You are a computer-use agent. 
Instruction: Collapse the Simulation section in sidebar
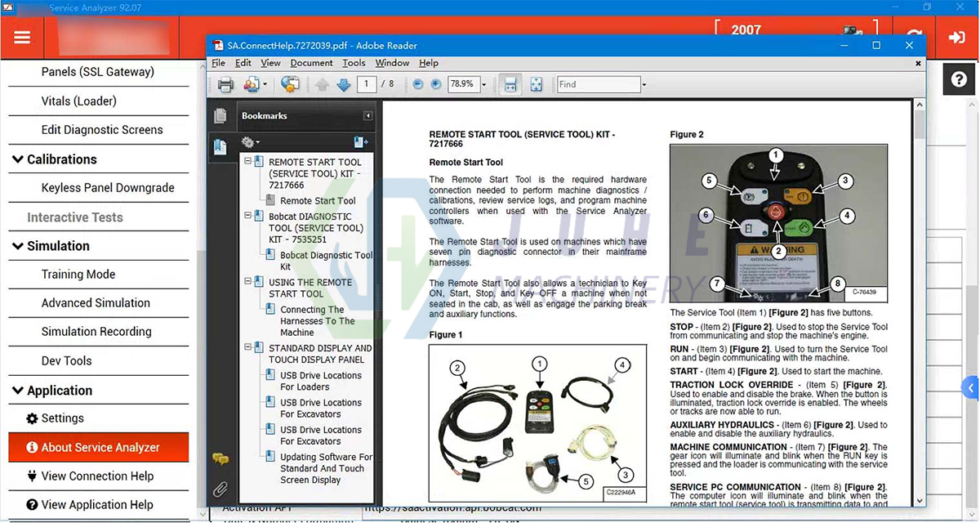click(18, 245)
